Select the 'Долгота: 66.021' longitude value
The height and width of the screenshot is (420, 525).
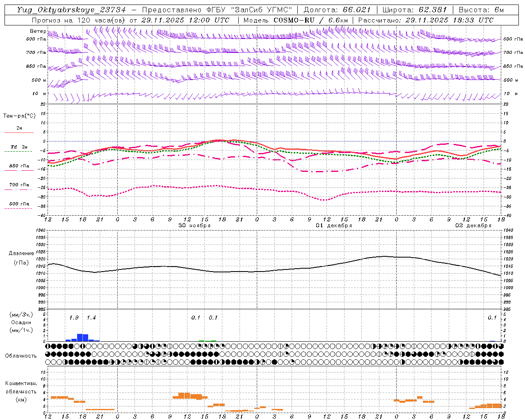pos(337,10)
